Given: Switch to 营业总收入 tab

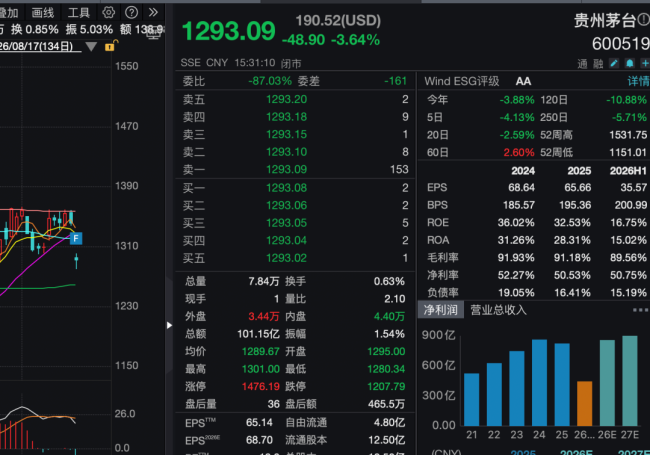Looking at the screenshot, I should point(498,310).
